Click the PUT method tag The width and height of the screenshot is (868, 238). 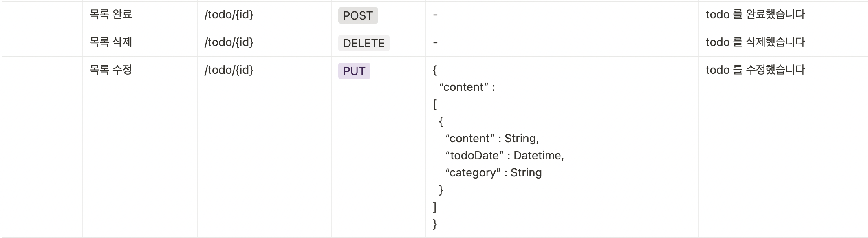coord(354,71)
